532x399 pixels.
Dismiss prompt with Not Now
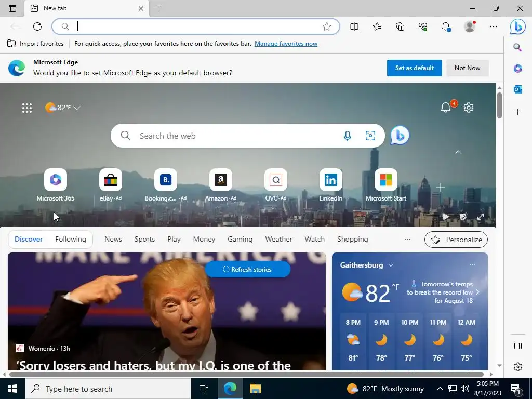(467, 68)
